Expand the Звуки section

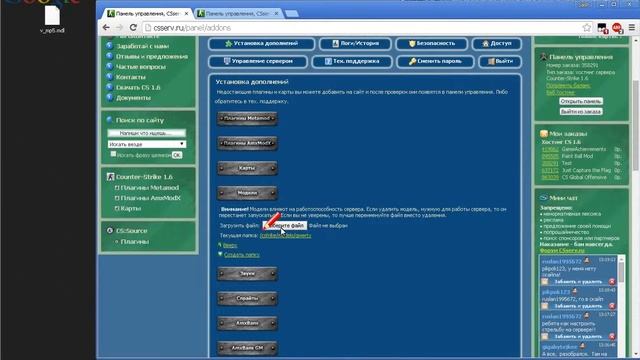pos(247,274)
